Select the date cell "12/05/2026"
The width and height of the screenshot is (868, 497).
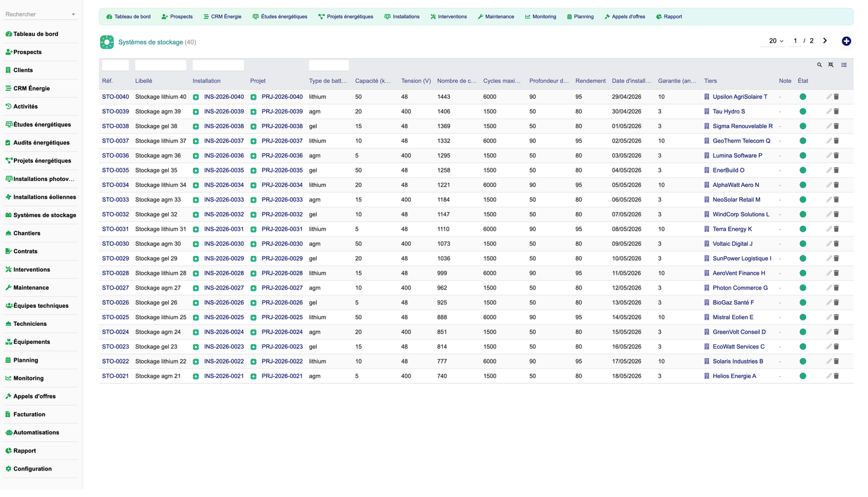pos(627,288)
